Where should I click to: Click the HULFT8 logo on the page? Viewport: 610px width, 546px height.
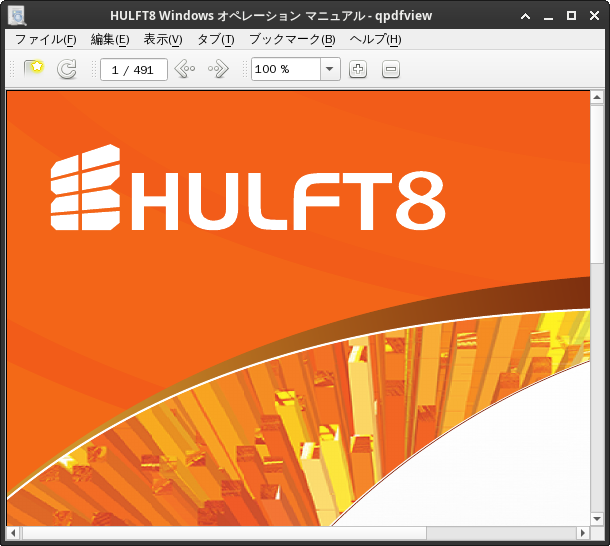point(248,188)
